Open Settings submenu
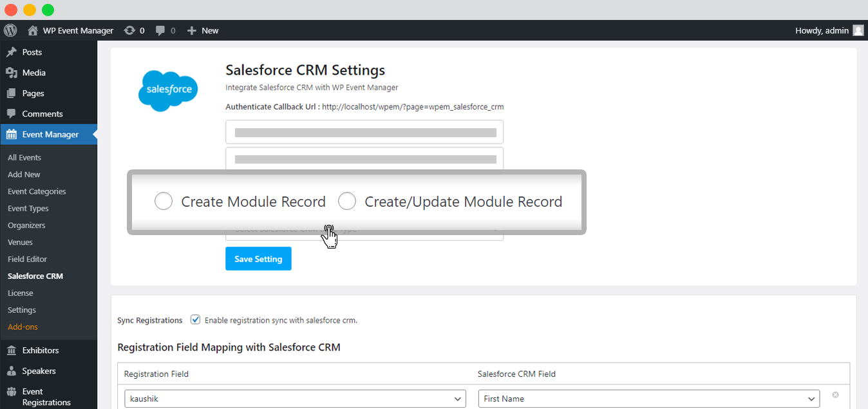868x409 pixels. [22, 310]
